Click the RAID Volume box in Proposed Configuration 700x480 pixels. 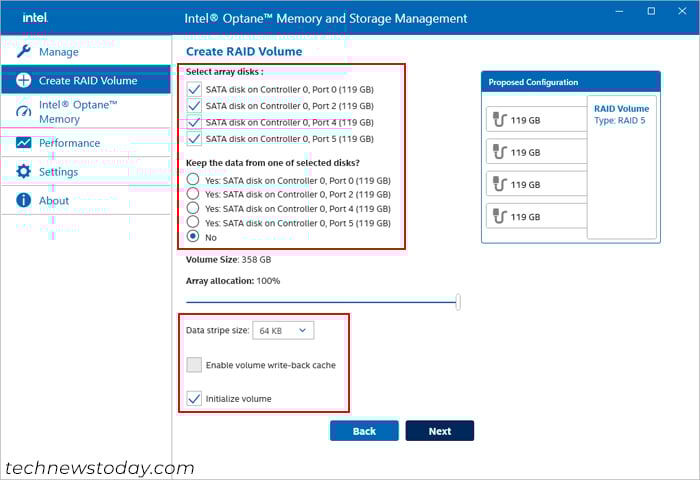tap(622, 167)
